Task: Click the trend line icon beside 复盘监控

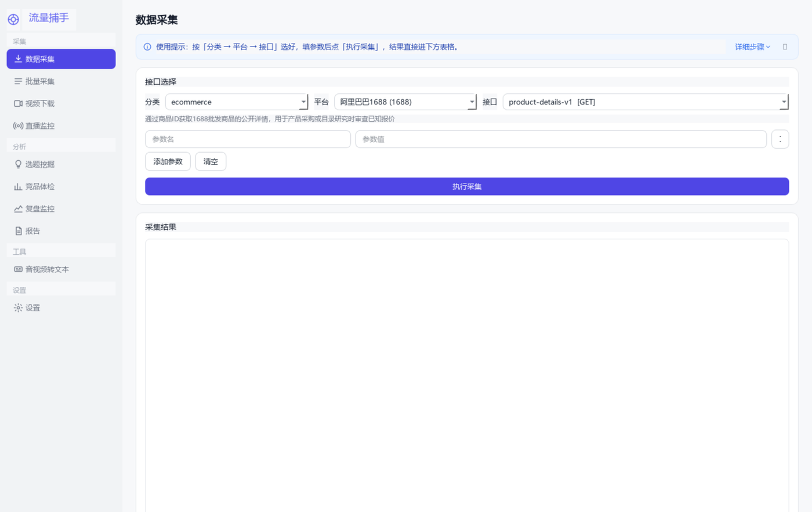Action: coord(18,208)
